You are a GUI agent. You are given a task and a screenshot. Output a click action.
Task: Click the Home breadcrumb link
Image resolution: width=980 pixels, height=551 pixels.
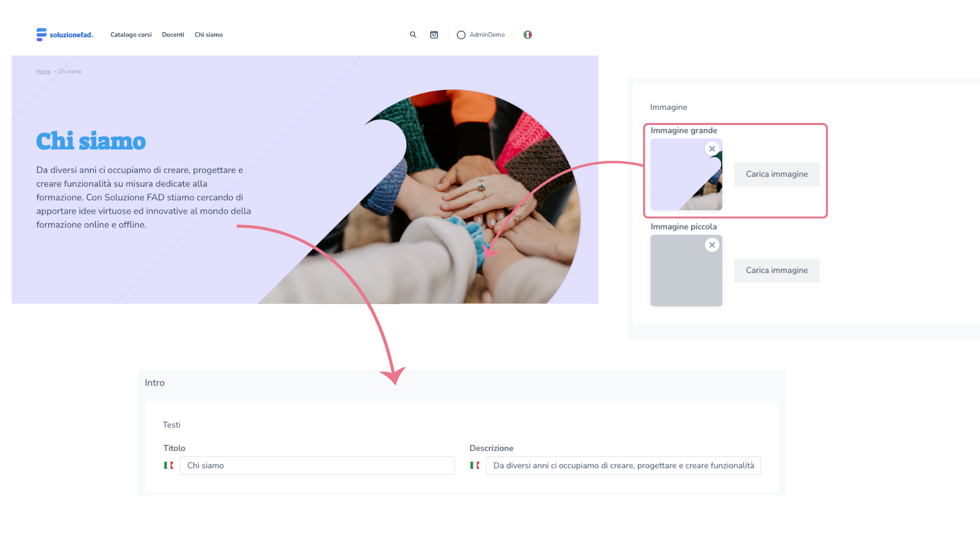pos(43,71)
